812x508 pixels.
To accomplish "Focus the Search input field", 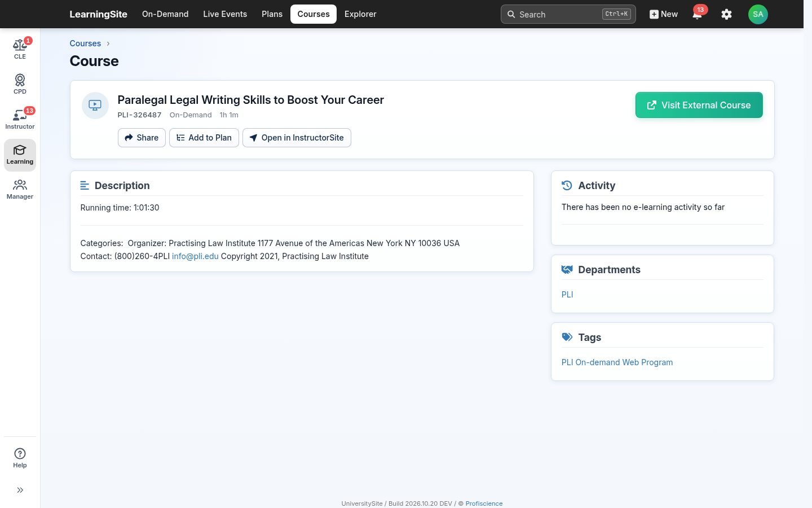I will coord(568,14).
